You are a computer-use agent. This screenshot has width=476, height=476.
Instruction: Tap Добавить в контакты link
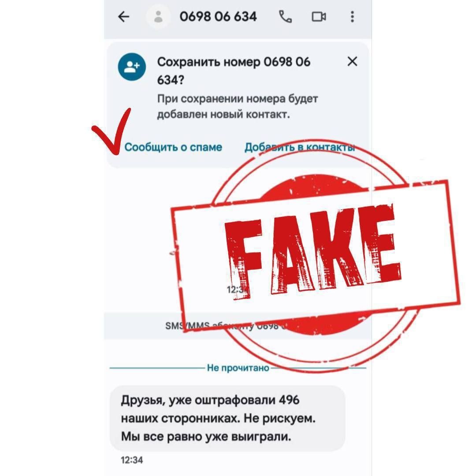[300, 147]
